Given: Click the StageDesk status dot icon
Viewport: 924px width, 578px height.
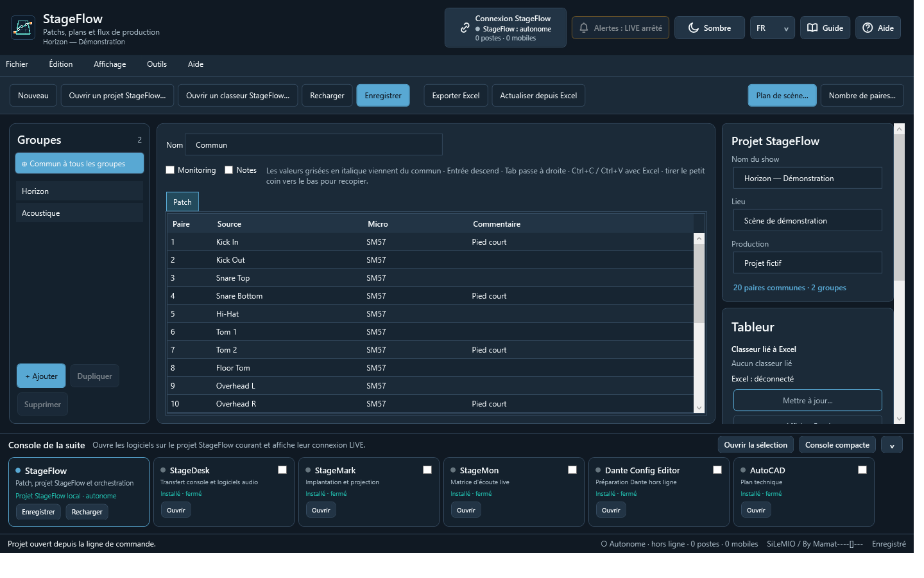Looking at the screenshot, I should [163, 470].
